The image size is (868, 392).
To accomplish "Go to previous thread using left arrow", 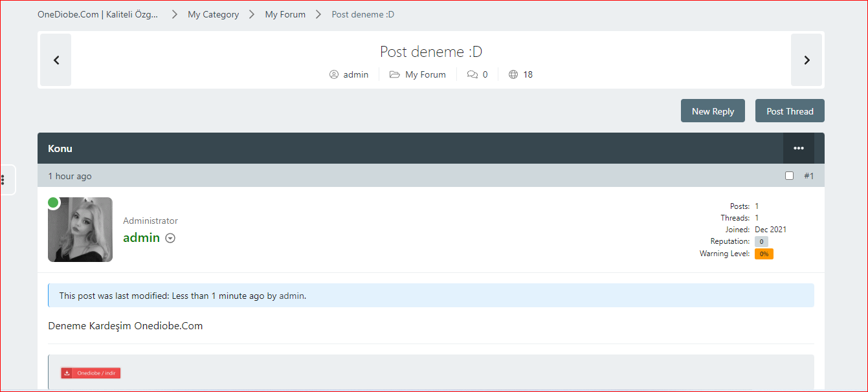I will pyautogui.click(x=56, y=60).
